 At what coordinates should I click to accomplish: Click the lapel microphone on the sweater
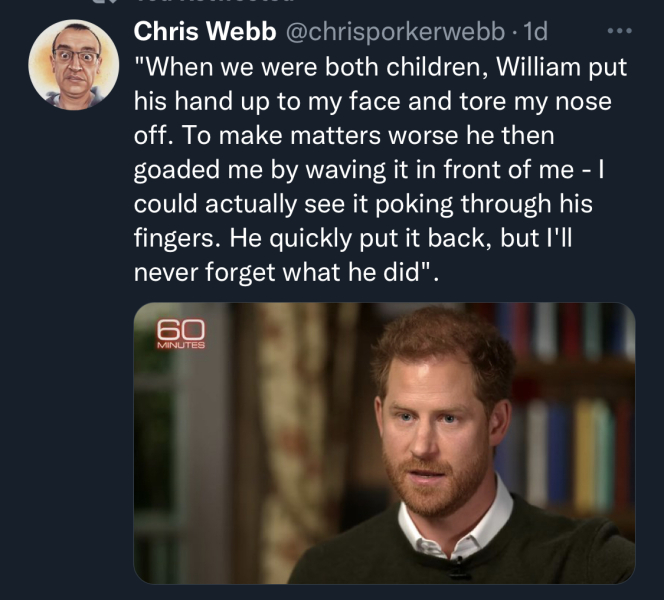click(459, 569)
